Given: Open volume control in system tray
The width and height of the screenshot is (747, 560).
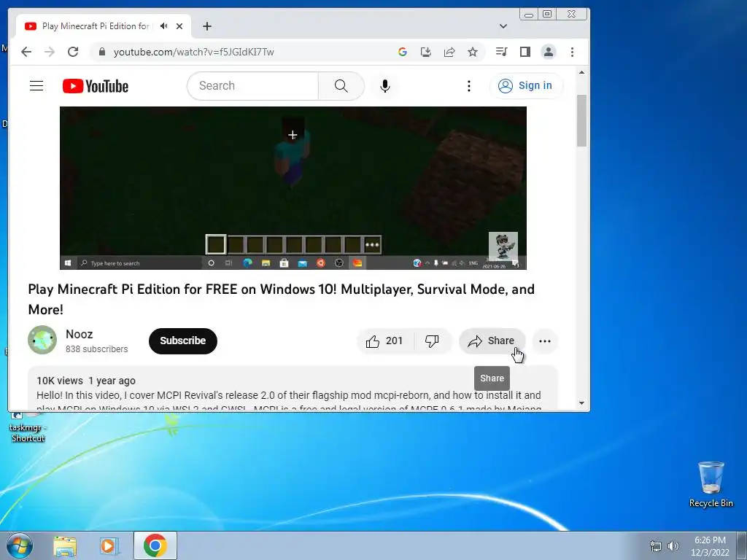Looking at the screenshot, I should coord(673,546).
